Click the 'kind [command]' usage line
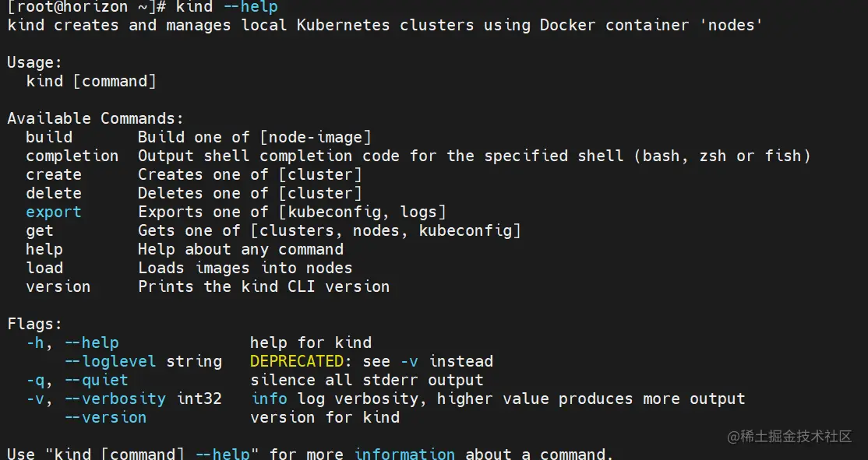868x460 pixels. [x=91, y=81]
